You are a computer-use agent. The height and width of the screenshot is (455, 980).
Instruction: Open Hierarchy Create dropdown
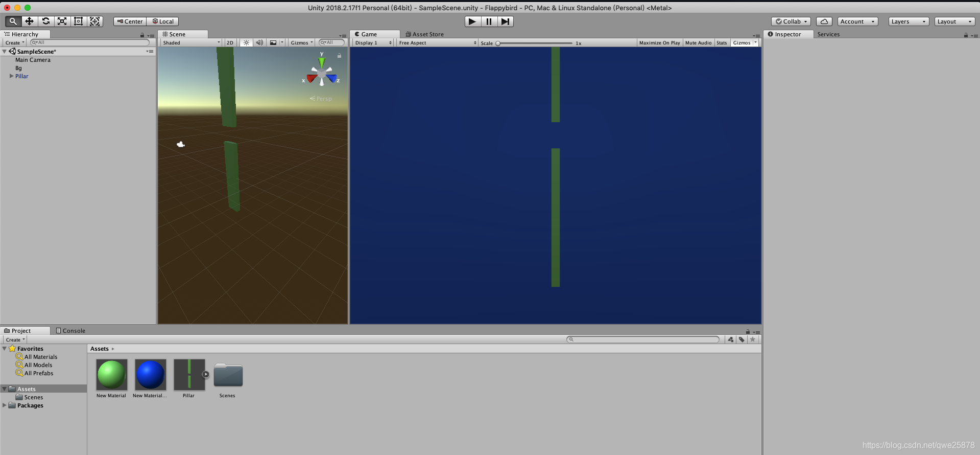tap(14, 42)
